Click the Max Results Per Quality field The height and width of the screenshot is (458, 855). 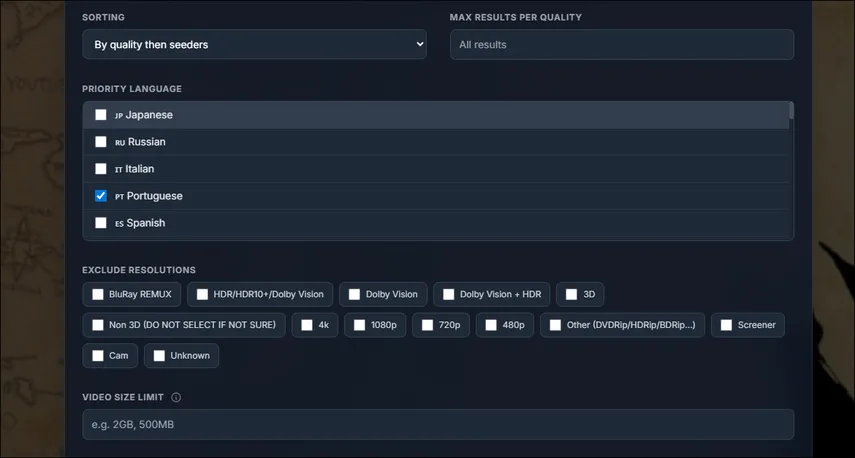coord(622,44)
